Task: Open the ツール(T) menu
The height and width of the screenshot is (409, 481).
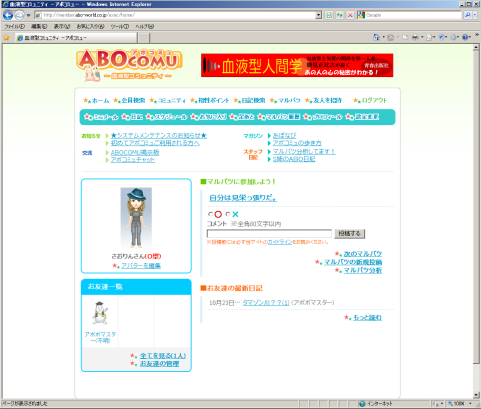Action: pos(120,26)
